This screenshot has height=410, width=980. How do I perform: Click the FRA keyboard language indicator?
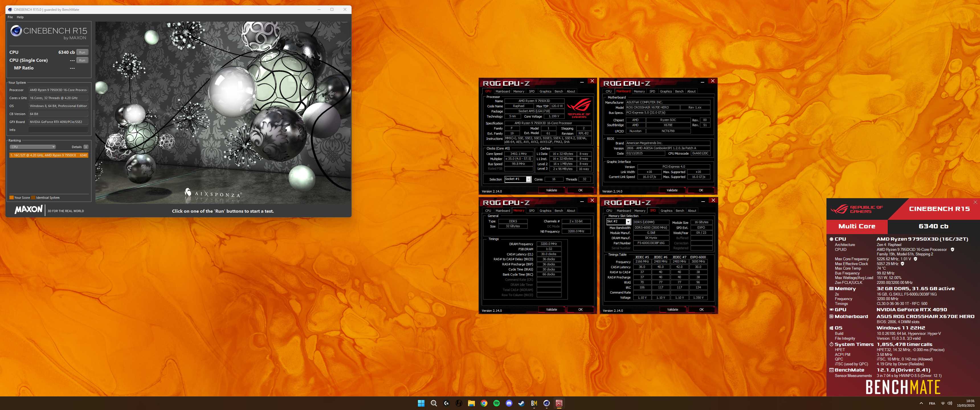pyautogui.click(x=932, y=403)
